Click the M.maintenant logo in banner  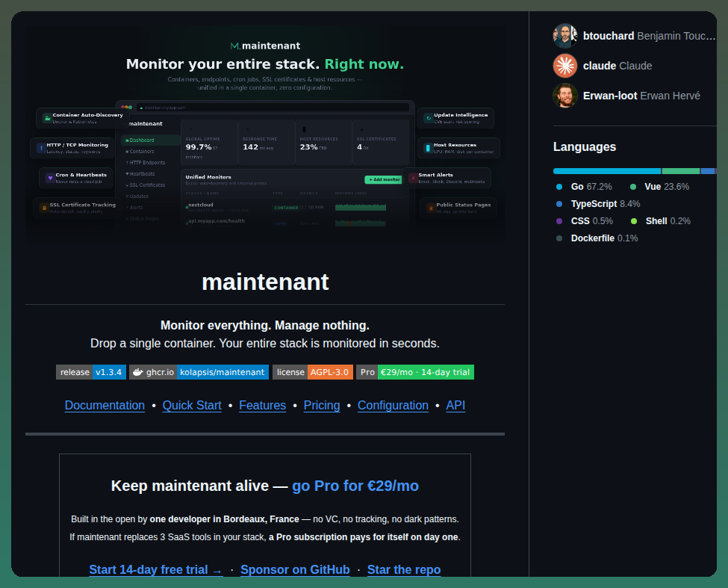click(x=265, y=46)
